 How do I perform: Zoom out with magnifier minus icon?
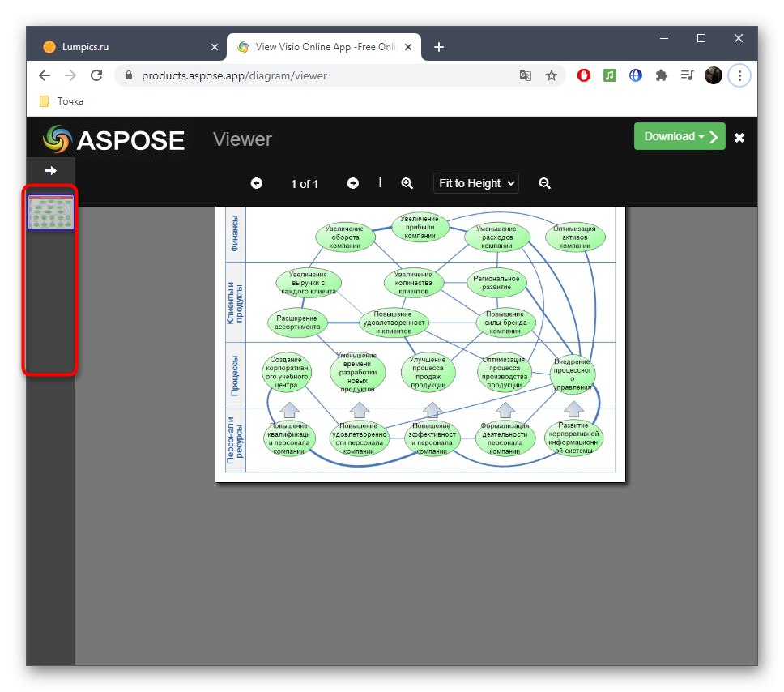[544, 183]
